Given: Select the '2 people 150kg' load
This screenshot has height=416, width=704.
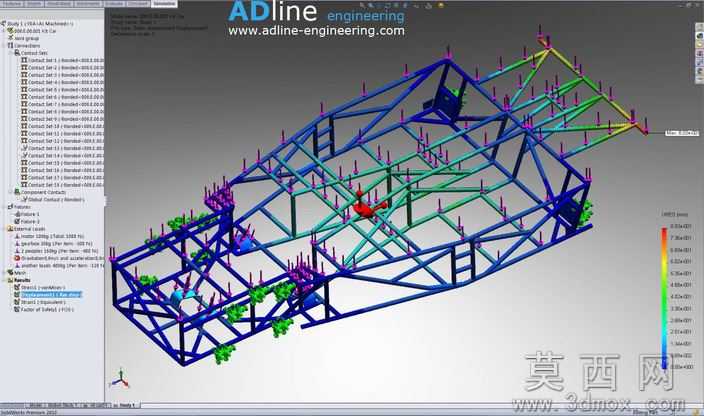Looking at the screenshot, I should point(59,251).
